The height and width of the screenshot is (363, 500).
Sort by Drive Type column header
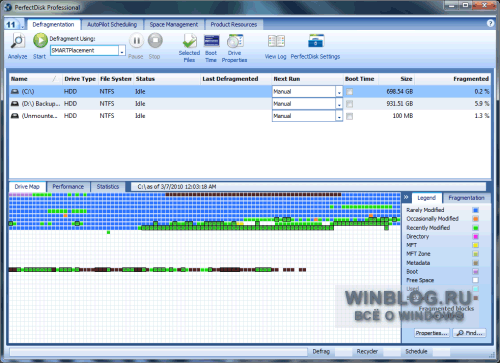pos(80,79)
